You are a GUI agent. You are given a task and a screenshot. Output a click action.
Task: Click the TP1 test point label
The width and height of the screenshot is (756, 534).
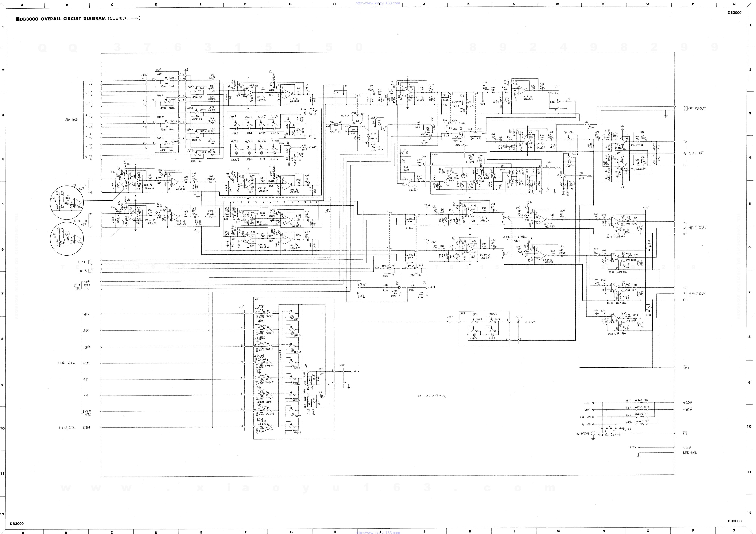483,104
